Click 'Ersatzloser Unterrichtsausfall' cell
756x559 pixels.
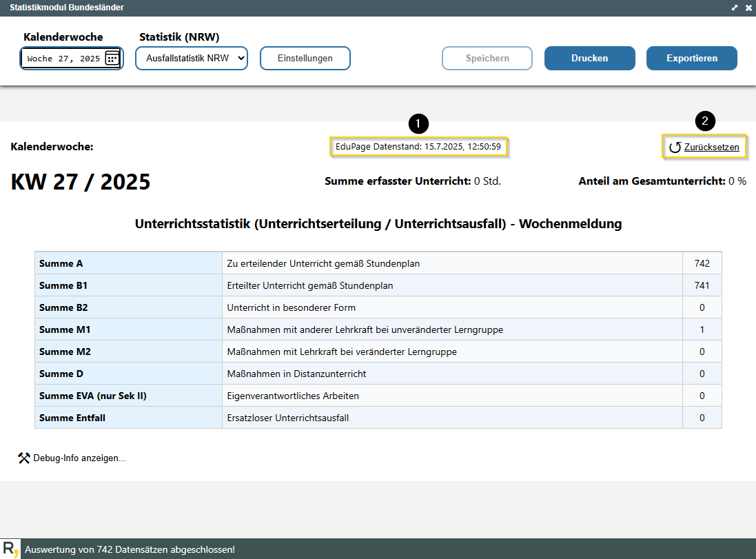452,418
